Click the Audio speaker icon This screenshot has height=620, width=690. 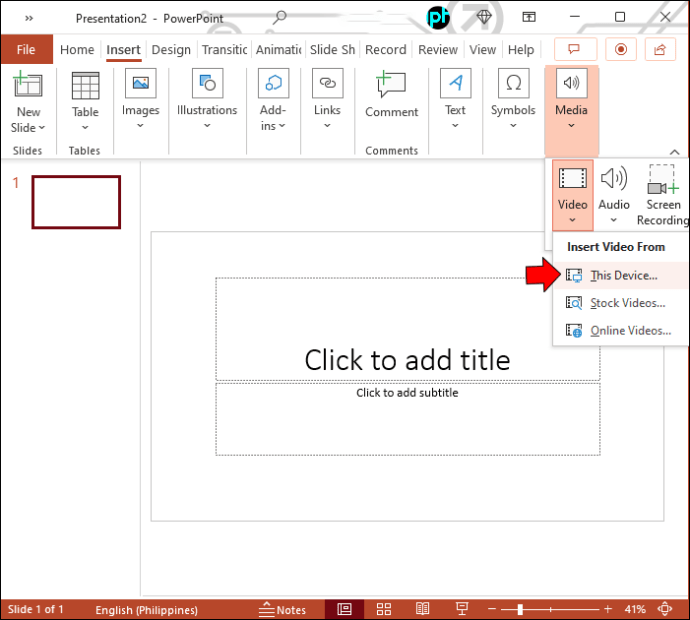(x=614, y=179)
